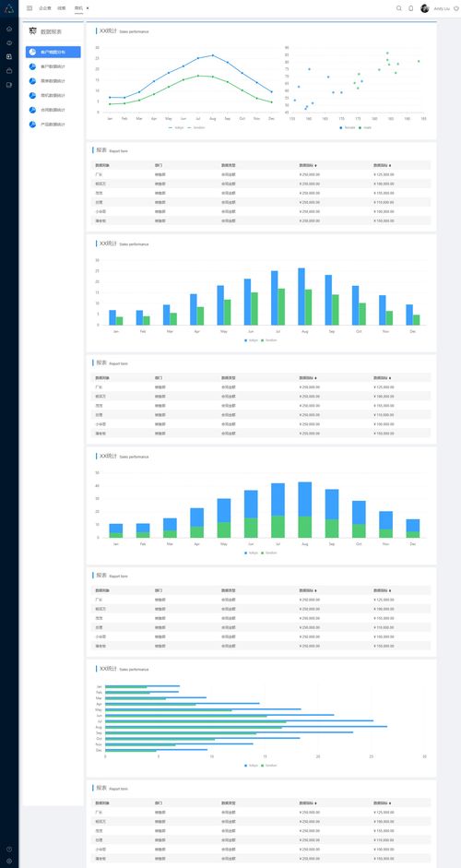Open the search icon in the top bar
Image resolution: width=461 pixels, height=868 pixels.
pyautogui.click(x=399, y=8)
